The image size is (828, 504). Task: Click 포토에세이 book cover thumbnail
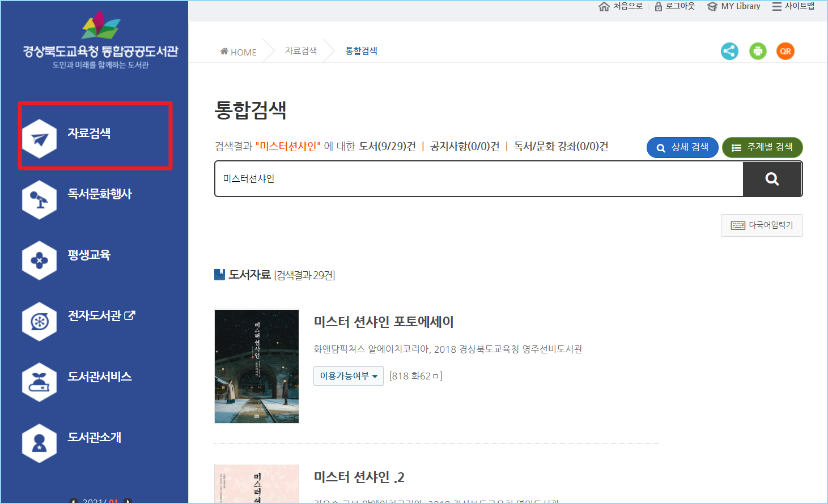pyautogui.click(x=257, y=366)
